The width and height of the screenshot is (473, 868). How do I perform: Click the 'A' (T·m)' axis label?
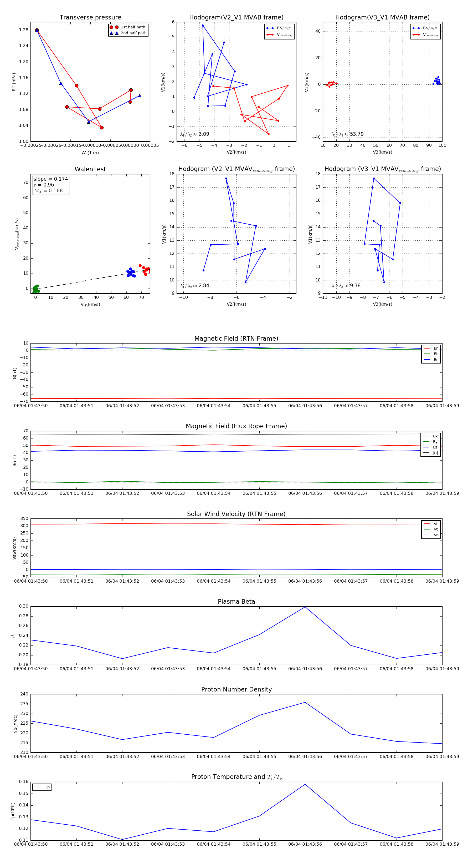click(90, 153)
